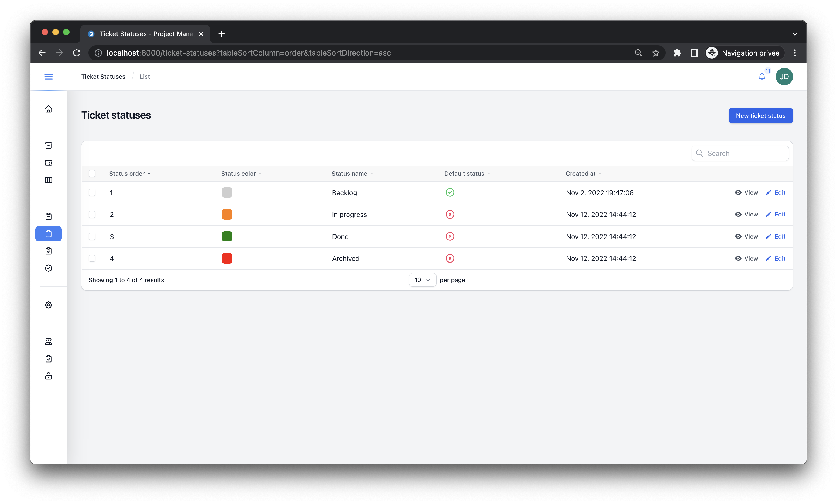
Task: Select the Archived row checkbox
Action: (92, 258)
